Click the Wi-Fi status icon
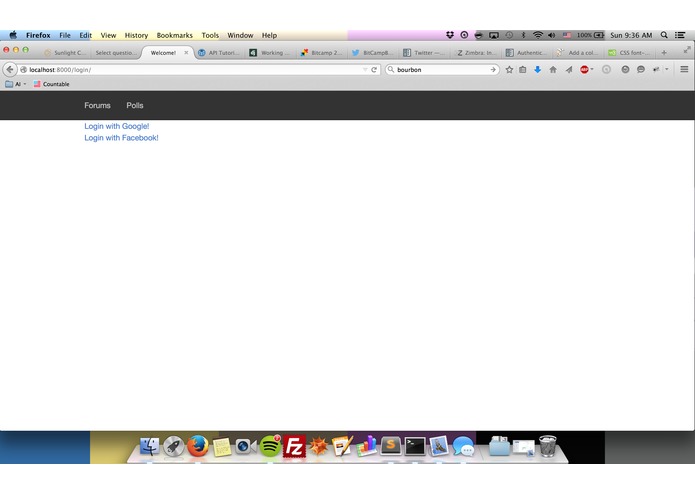Image resolution: width=695 pixels, height=494 pixels. pyautogui.click(x=538, y=35)
